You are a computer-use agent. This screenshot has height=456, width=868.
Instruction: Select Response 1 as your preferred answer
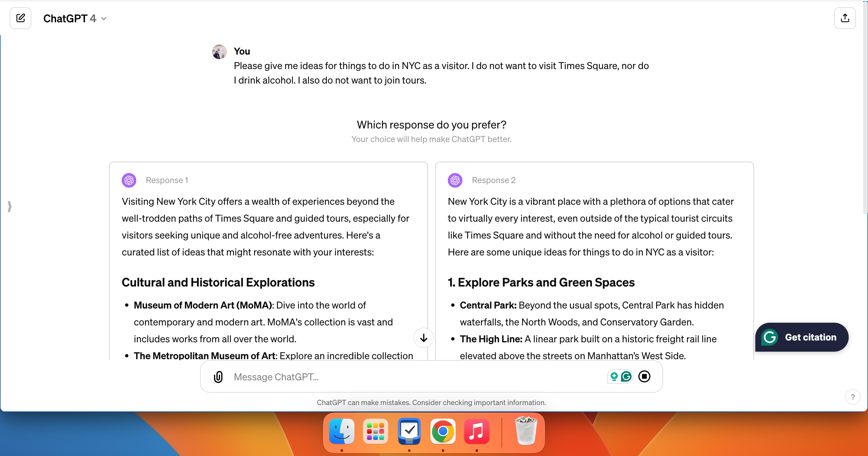click(268, 263)
